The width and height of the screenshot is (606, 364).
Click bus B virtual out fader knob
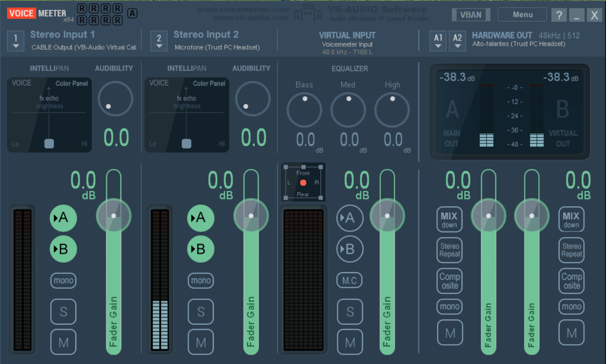coord(532,216)
